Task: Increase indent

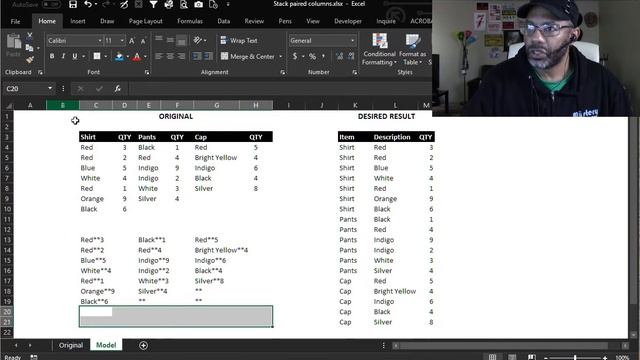Action: pyautogui.click(x=208, y=56)
